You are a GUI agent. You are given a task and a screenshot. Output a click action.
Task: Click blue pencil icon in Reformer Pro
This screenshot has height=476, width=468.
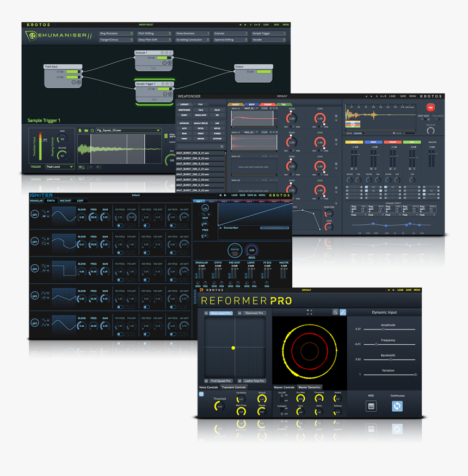343,312
